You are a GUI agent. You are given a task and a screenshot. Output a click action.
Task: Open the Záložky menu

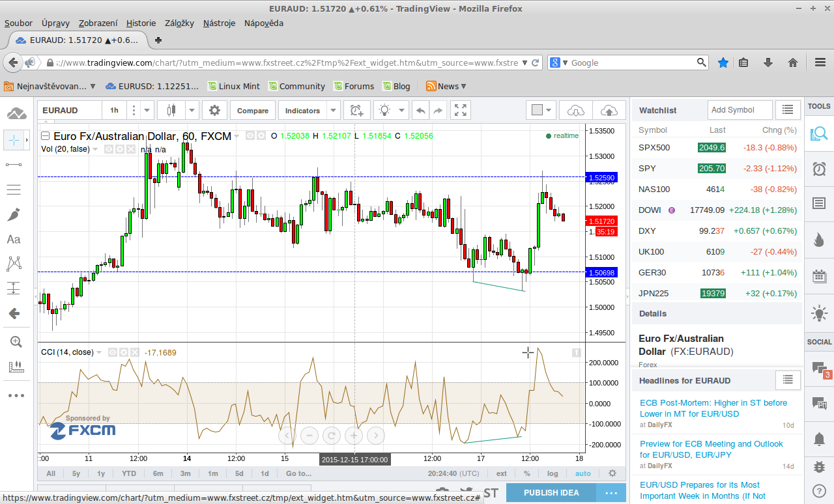[180, 23]
